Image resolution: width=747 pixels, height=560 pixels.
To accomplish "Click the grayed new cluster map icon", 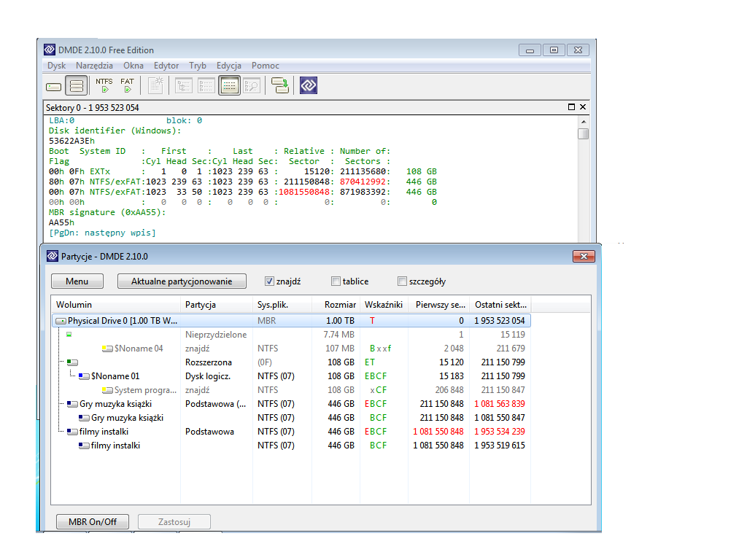I will pyautogui.click(x=156, y=86).
